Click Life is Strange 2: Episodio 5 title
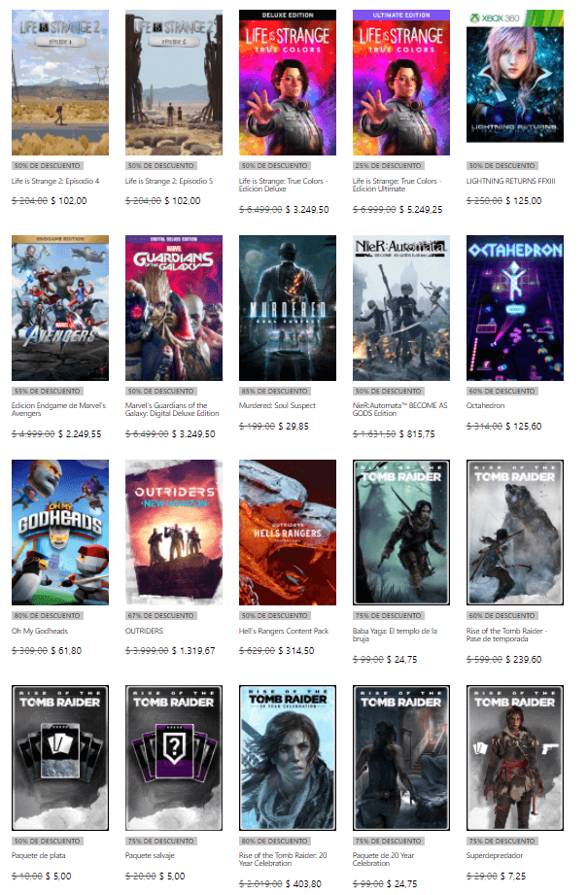 [162, 182]
